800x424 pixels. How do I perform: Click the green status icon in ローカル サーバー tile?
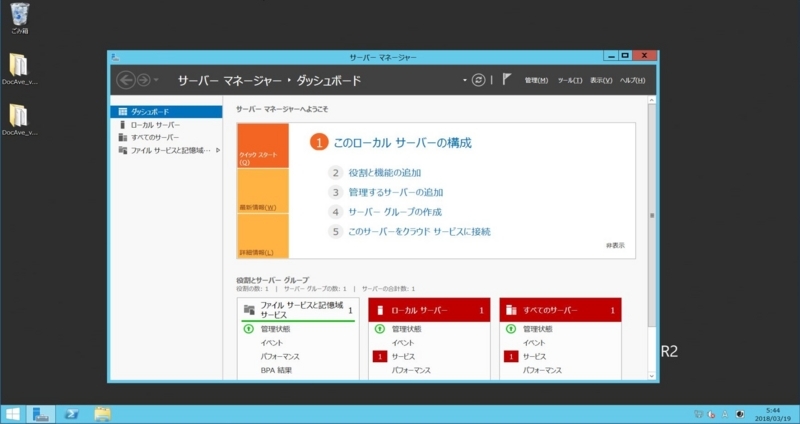pos(380,329)
